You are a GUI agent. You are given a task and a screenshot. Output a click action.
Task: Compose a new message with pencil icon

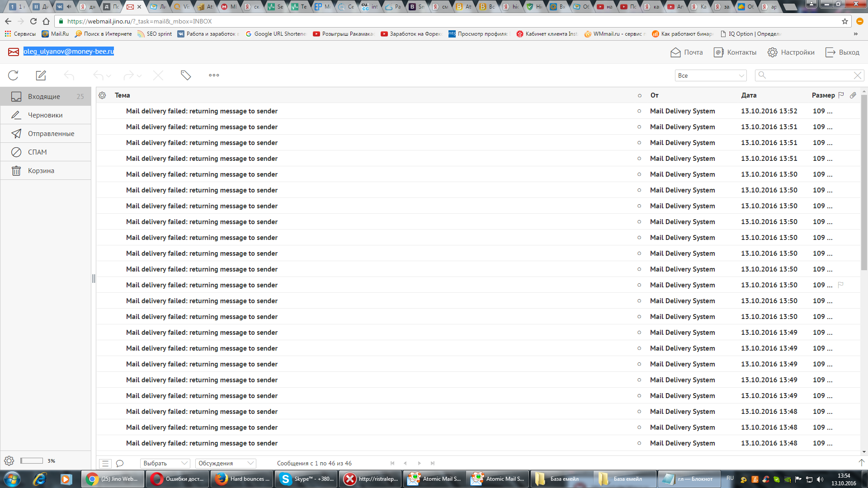tap(41, 75)
